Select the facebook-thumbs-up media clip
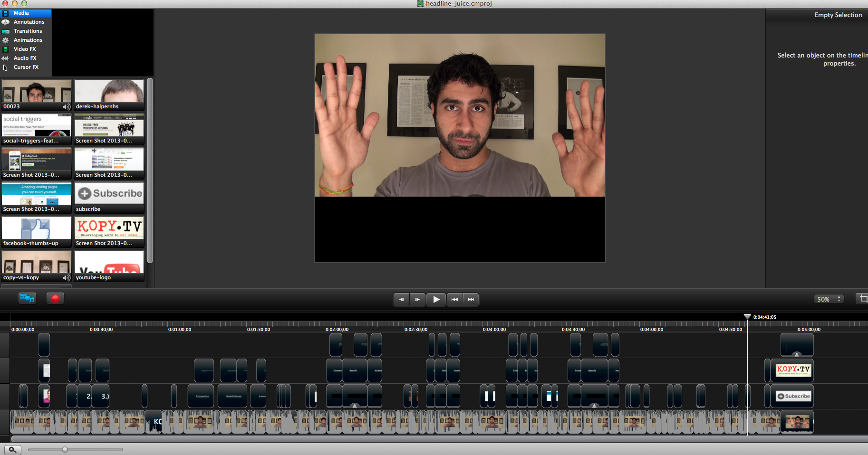 pyautogui.click(x=36, y=232)
